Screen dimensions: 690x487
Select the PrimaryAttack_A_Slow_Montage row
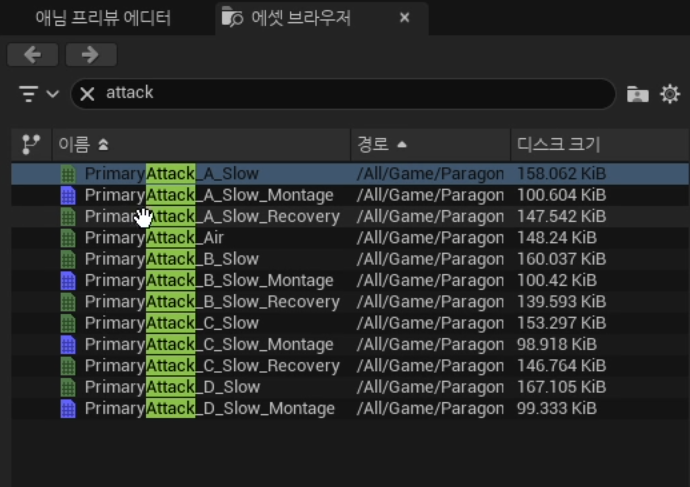[350, 195]
